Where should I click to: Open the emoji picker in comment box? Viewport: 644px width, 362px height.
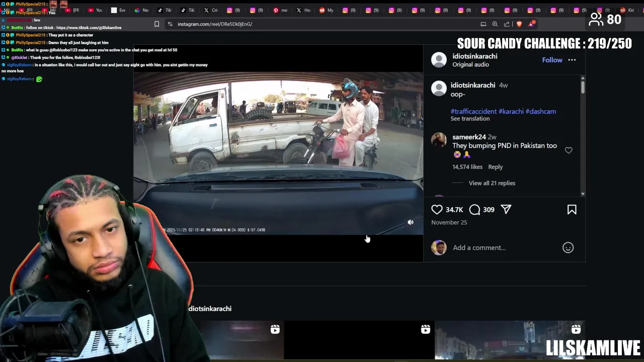pos(568,247)
